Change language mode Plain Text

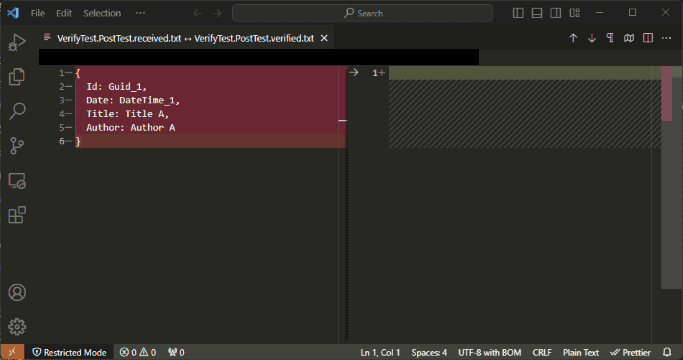581,352
